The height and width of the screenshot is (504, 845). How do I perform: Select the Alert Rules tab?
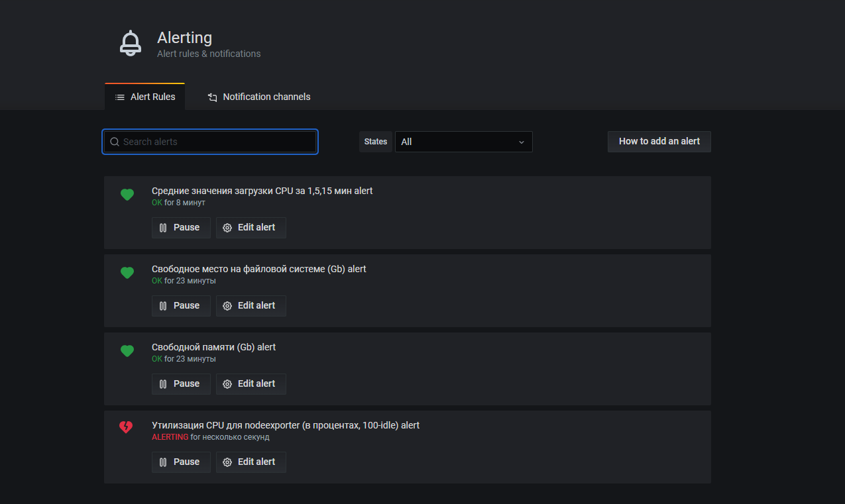click(x=144, y=96)
